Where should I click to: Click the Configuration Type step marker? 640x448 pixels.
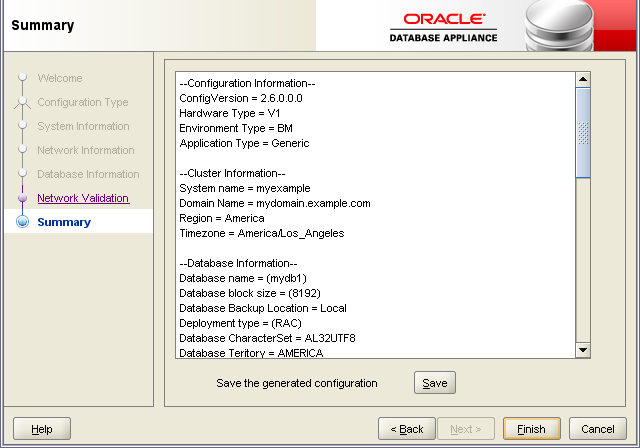point(22,102)
